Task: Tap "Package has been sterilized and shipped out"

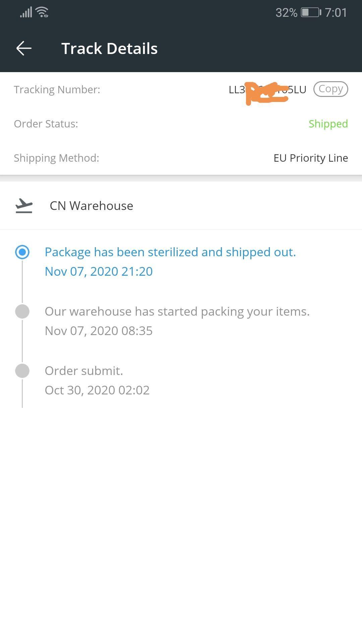Action: pos(170,252)
